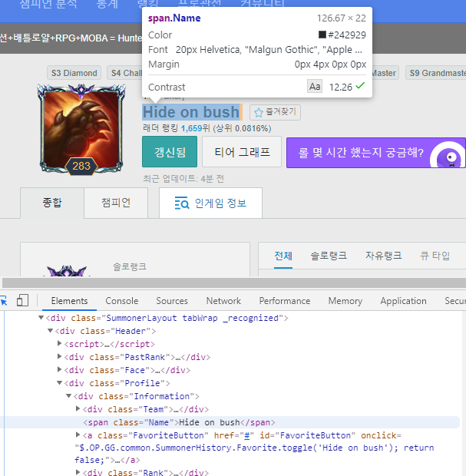Collapse the Header div node
This screenshot has width=466, height=476.
point(51,331)
